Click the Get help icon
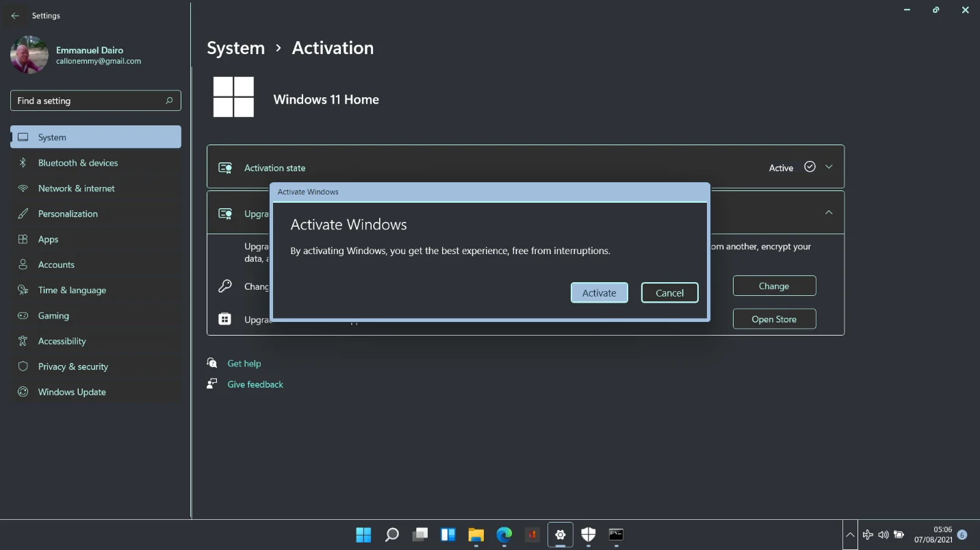Screen dimensions: 980x550 tap(212, 363)
